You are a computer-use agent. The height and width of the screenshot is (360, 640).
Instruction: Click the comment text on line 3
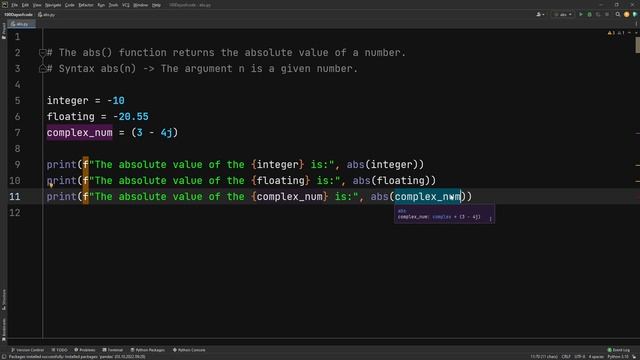coord(202,69)
